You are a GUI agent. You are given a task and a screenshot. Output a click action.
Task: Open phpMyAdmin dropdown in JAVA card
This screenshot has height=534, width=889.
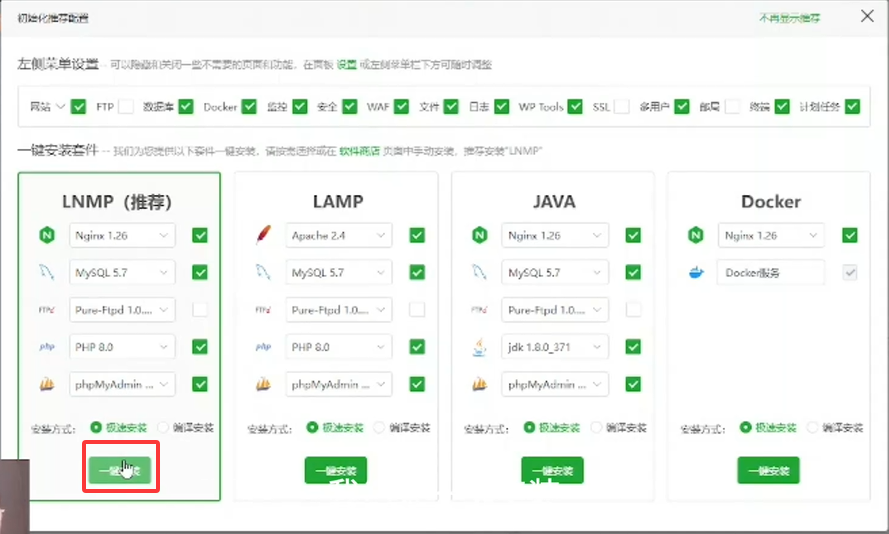pyautogui.click(x=555, y=384)
